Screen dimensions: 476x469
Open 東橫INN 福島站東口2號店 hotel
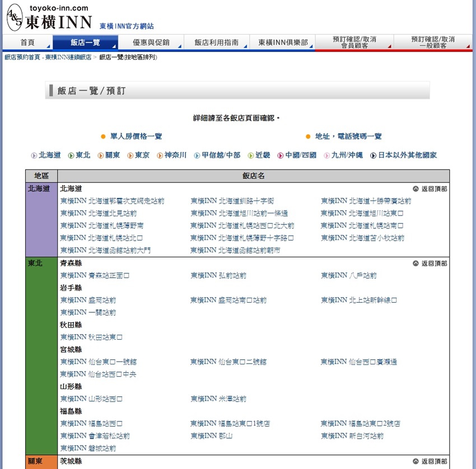(x=360, y=424)
